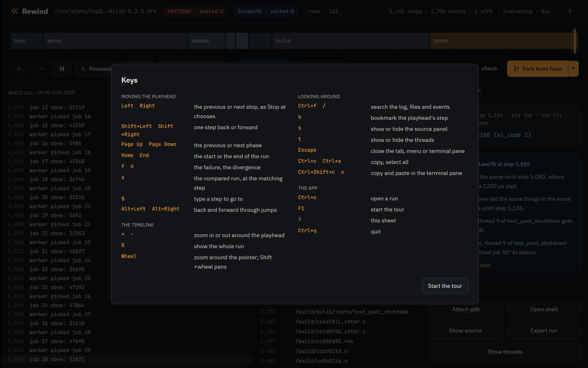Click the playhead marker on timeline

pos(575,41)
